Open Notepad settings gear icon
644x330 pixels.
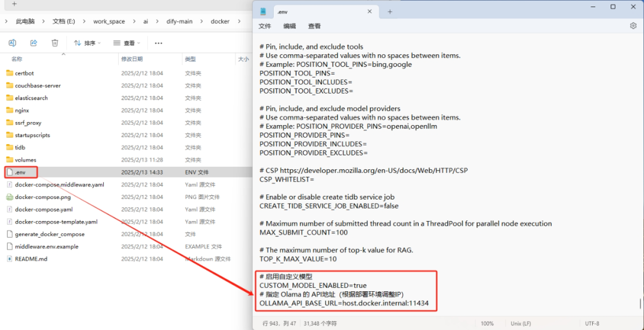[633, 26]
